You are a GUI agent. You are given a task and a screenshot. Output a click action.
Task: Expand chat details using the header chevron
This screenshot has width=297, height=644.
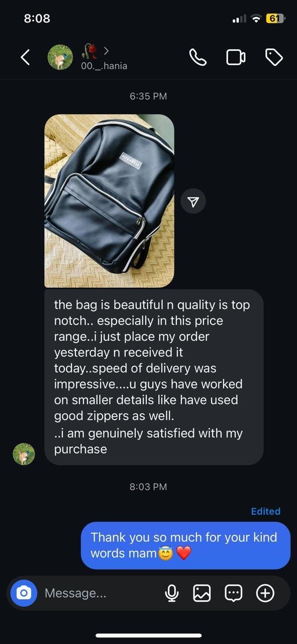pos(106,50)
